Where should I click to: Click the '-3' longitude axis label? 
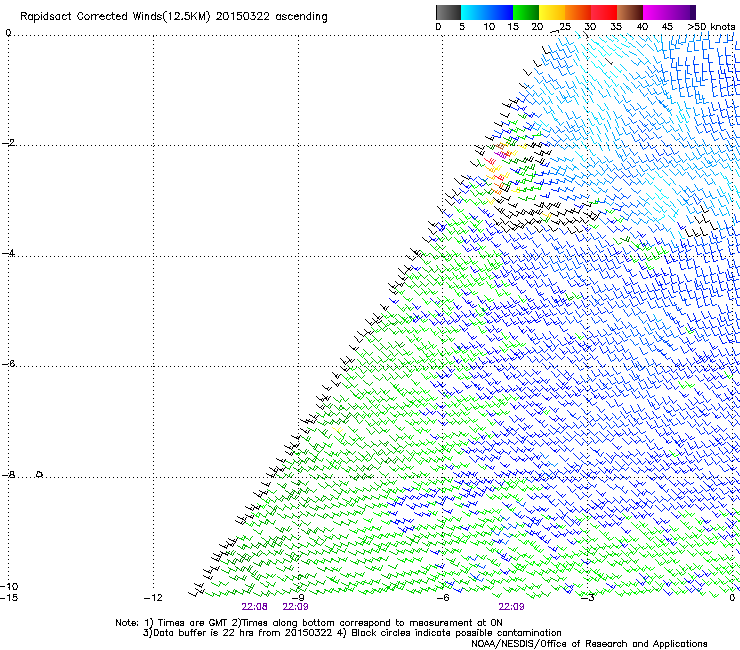[x=587, y=598]
